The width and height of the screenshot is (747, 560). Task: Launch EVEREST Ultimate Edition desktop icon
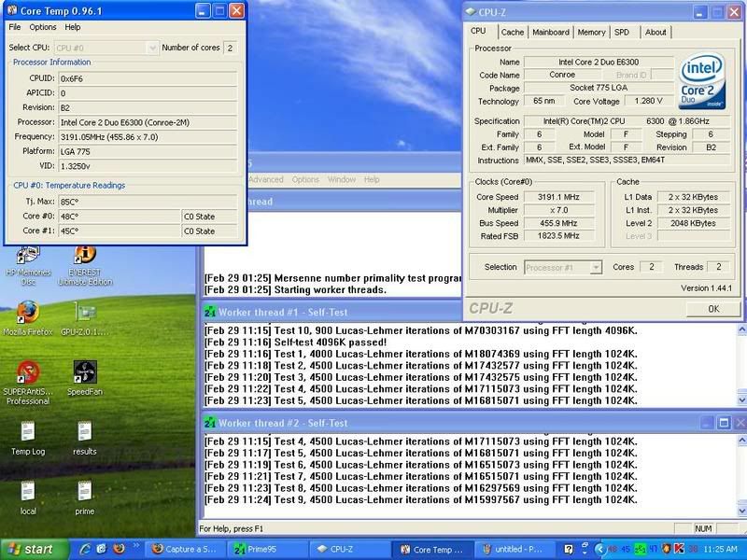click(85, 266)
